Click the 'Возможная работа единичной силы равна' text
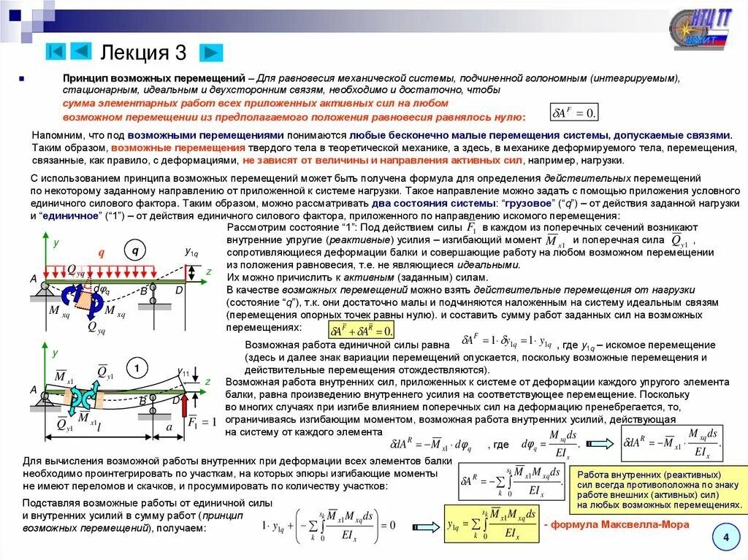748x560 pixels. [x=347, y=345]
